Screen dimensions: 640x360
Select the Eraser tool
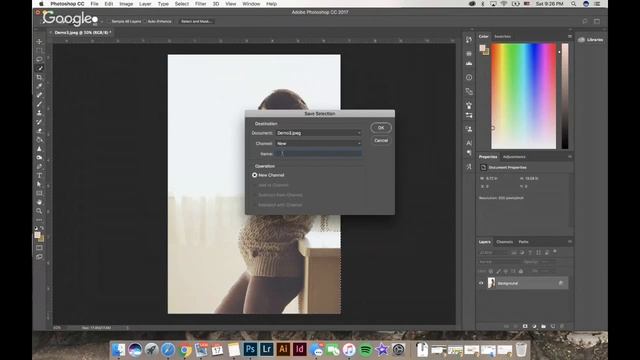(x=39, y=131)
